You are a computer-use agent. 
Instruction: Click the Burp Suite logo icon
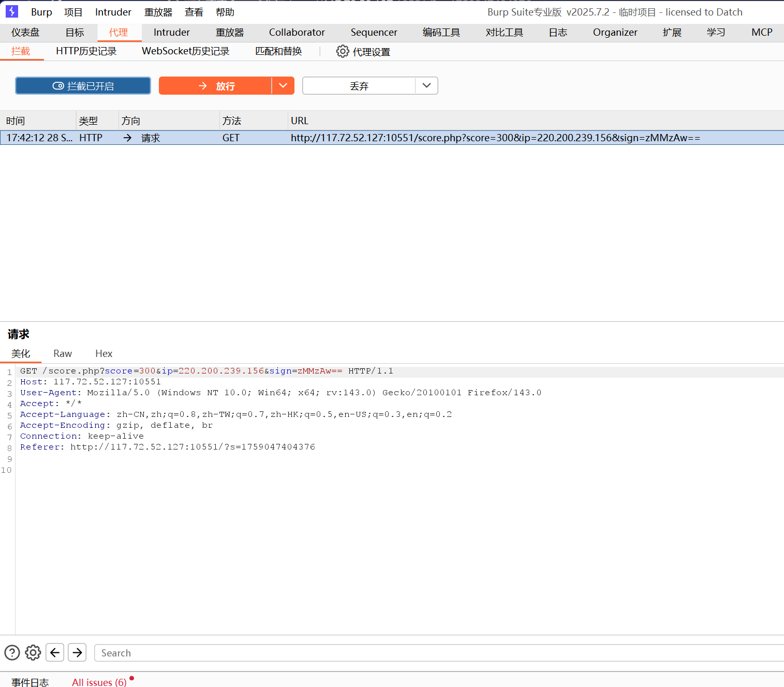pyautogui.click(x=11, y=11)
